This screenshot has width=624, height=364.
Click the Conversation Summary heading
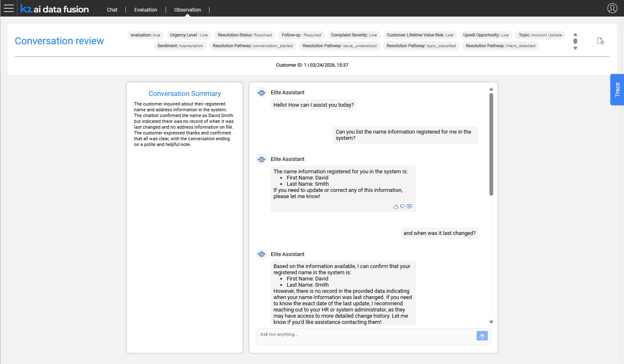(185, 94)
